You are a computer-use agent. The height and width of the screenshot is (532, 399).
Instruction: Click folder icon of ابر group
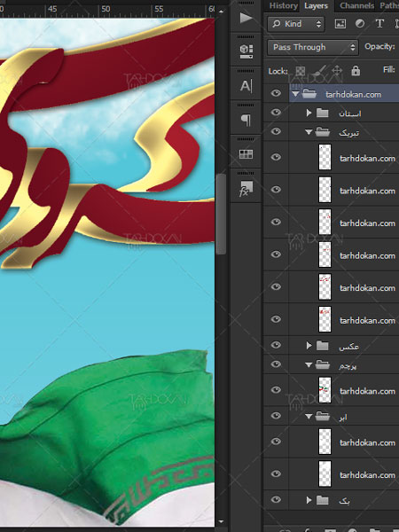(x=323, y=416)
